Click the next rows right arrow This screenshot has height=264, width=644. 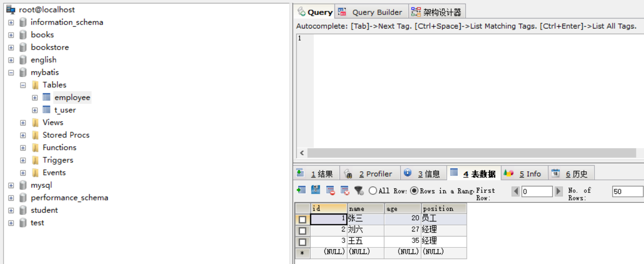pos(559,191)
